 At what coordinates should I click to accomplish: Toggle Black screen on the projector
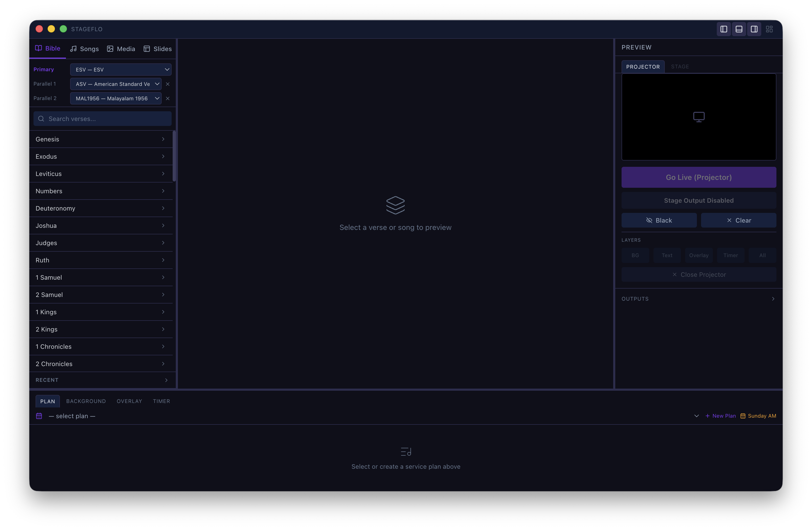(659, 220)
